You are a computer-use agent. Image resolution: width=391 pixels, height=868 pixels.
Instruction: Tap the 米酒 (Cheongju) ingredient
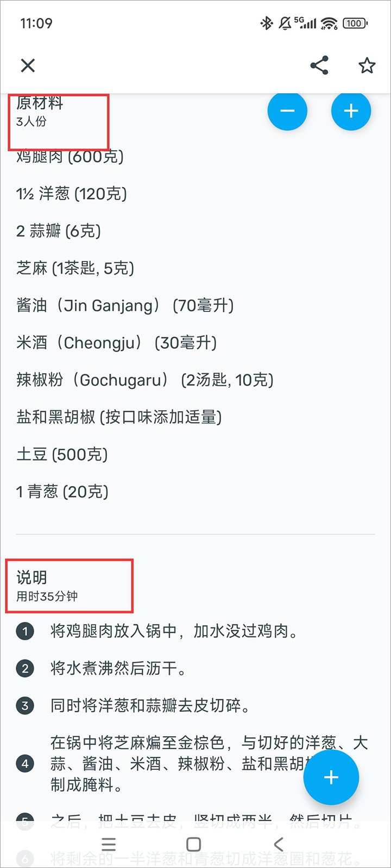(x=117, y=343)
